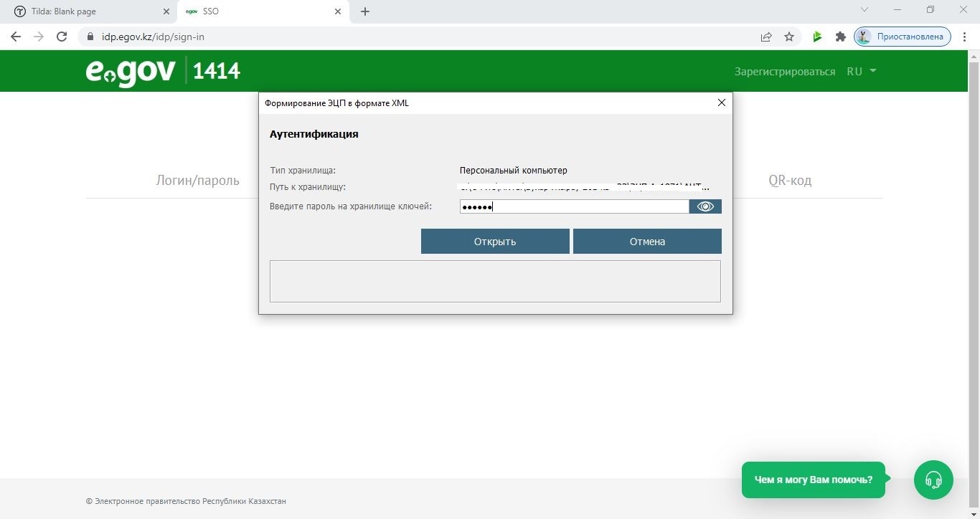Screen dimensions: 980x519
Task: Open the Chrome three-dot menu
Action: (965, 37)
